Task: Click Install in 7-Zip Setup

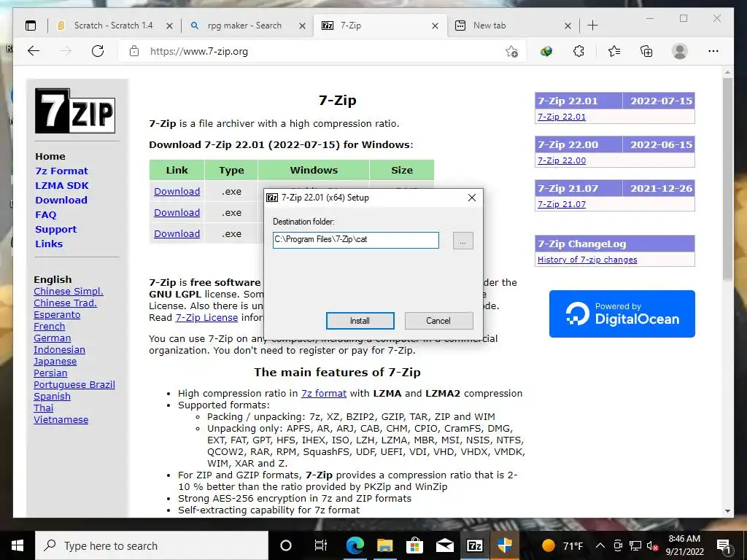Action: 360,321
